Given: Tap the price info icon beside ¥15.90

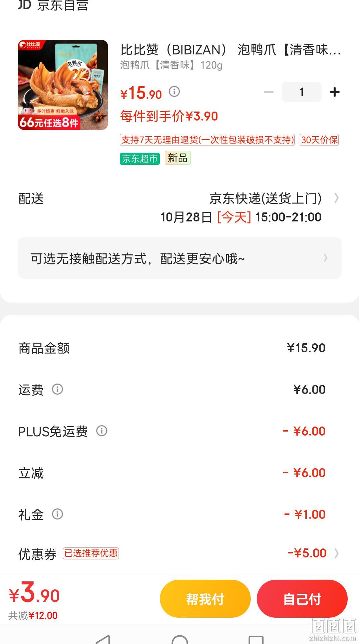Looking at the screenshot, I should tap(174, 91).
